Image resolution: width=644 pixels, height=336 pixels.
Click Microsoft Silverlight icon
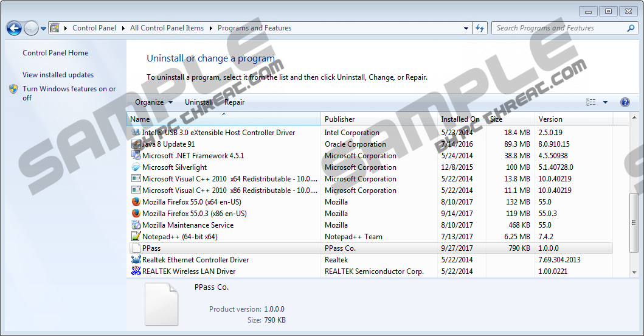(x=136, y=167)
